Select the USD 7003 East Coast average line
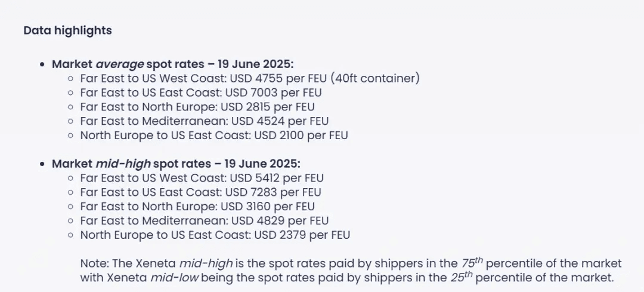 point(201,93)
